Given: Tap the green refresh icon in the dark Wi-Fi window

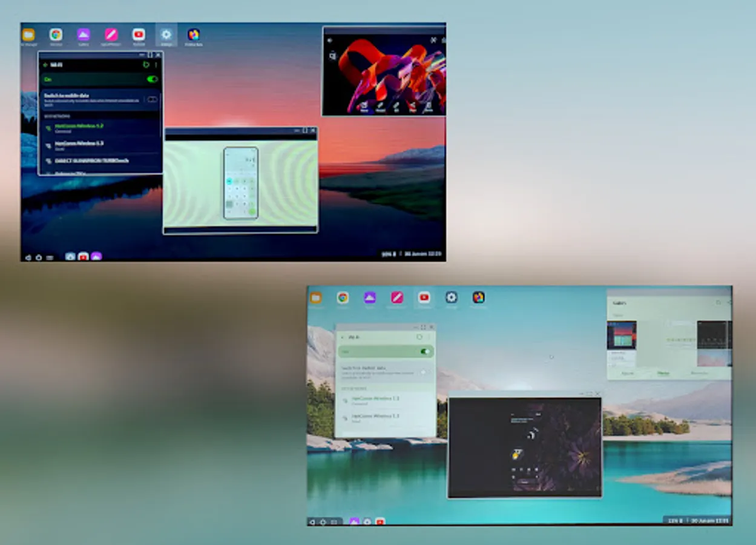Looking at the screenshot, I should (x=146, y=64).
